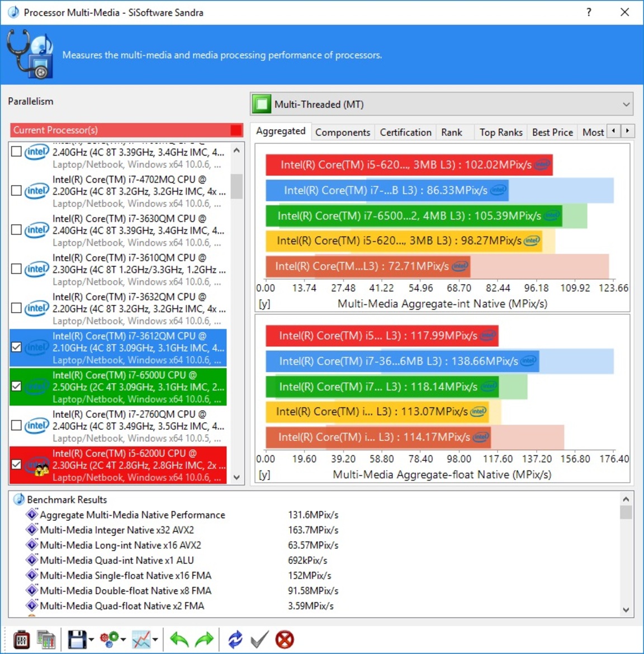Viewport: 644px width, 654px height.
Task: Open the chart icon dropdown arrow
Action: (x=155, y=639)
